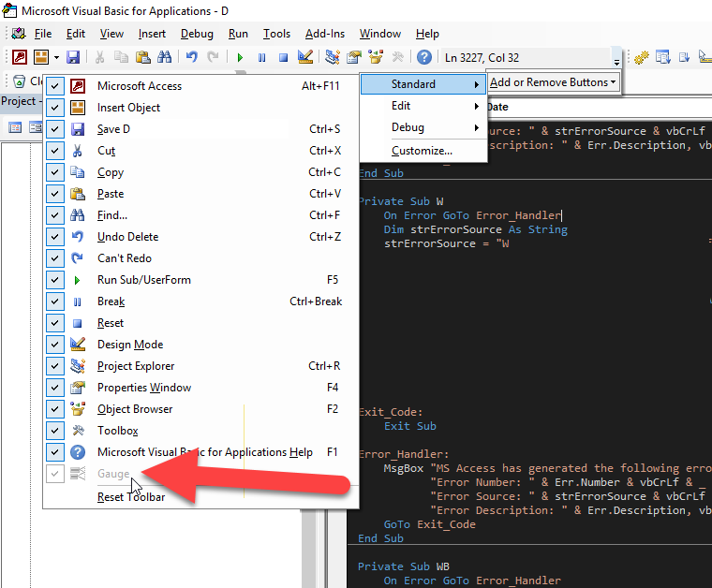Uncheck the Object Browser button checkbox
Image resolution: width=712 pixels, height=588 pixels.
[x=55, y=409]
